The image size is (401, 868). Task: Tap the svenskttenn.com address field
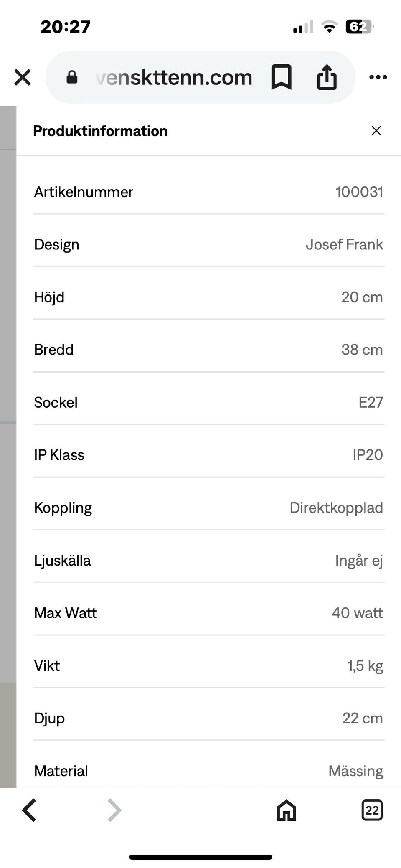(174, 77)
